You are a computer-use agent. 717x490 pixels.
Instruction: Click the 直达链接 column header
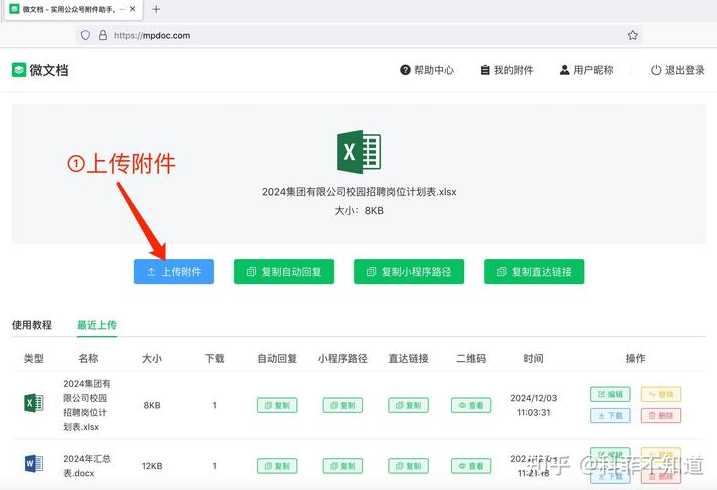[408, 358]
